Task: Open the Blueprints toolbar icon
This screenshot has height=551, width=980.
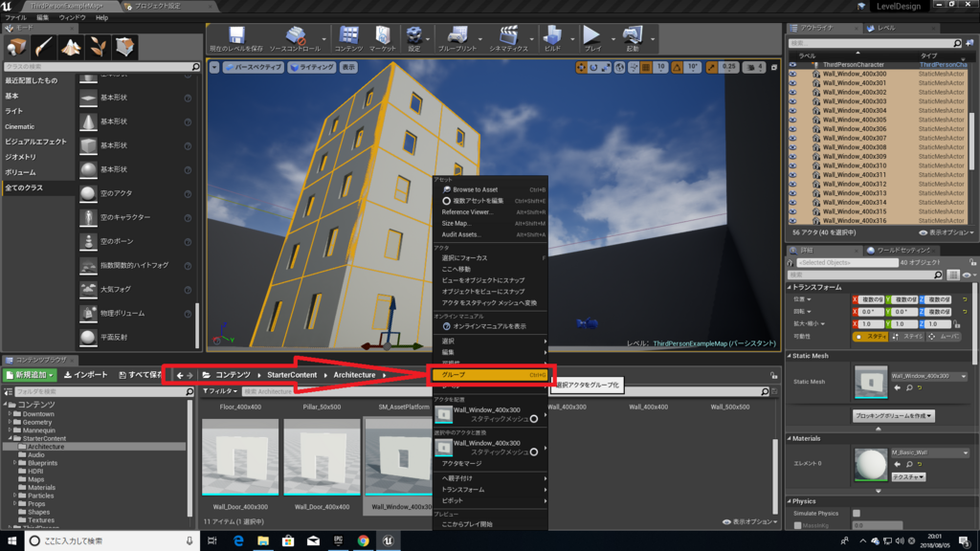Action: pyautogui.click(x=457, y=38)
